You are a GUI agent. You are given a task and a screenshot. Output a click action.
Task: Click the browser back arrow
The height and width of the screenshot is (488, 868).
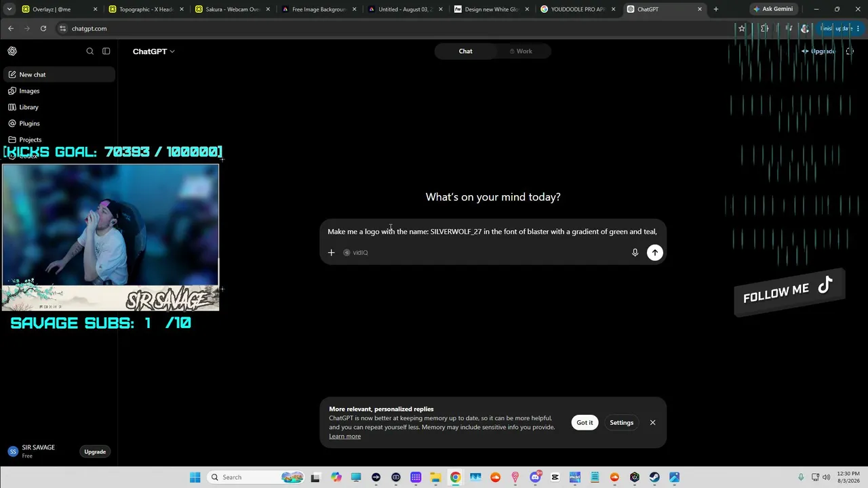point(11,28)
